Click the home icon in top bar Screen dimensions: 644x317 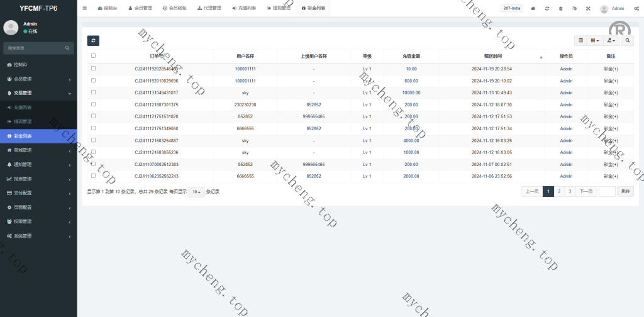[533, 9]
